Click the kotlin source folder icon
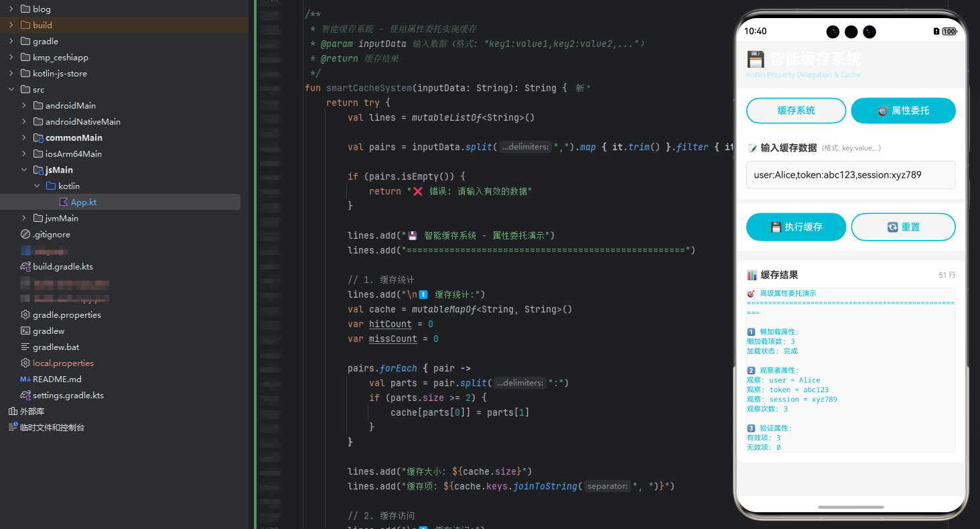This screenshot has width=980, height=529. pyautogui.click(x=51, y=186)
